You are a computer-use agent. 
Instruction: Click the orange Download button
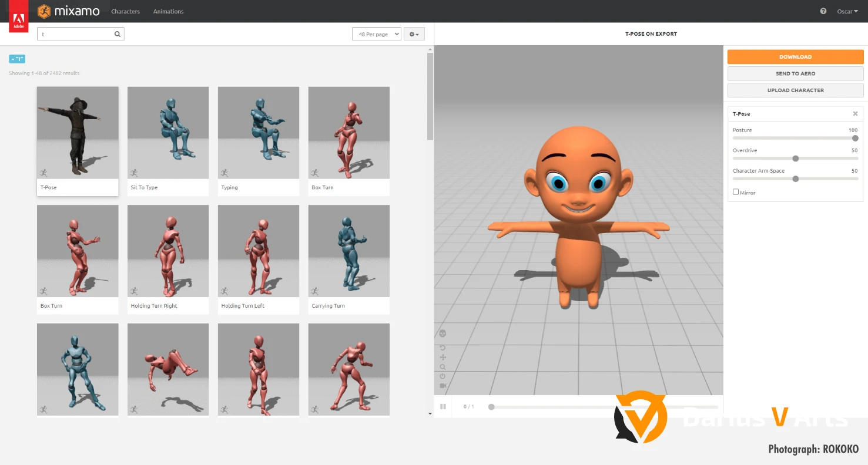pos(795,57)
